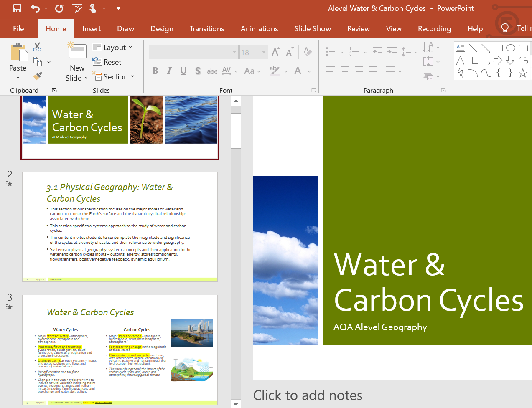This screenshot has height=408, width=532.
Task: Open the Font dialog launcher
Action: (314, 90)
